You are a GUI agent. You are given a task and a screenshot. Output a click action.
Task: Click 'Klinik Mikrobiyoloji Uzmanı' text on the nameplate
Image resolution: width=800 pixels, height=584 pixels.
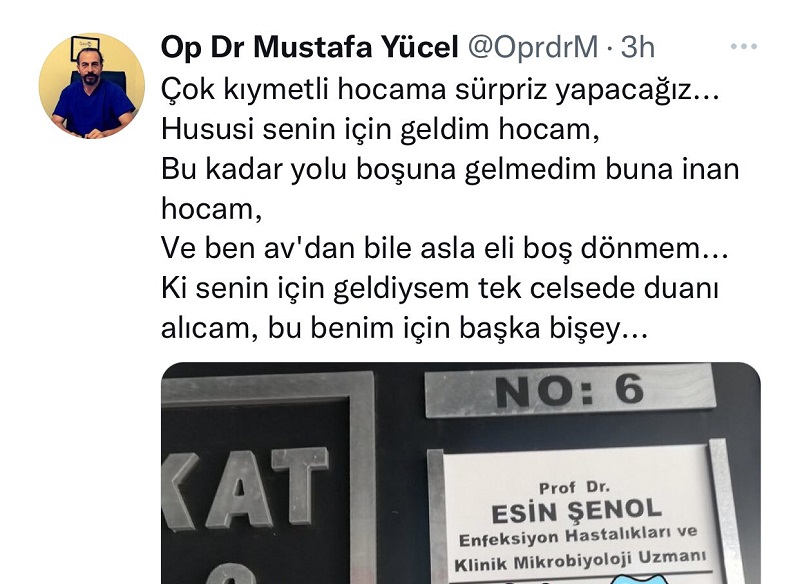tap(580, 560)
